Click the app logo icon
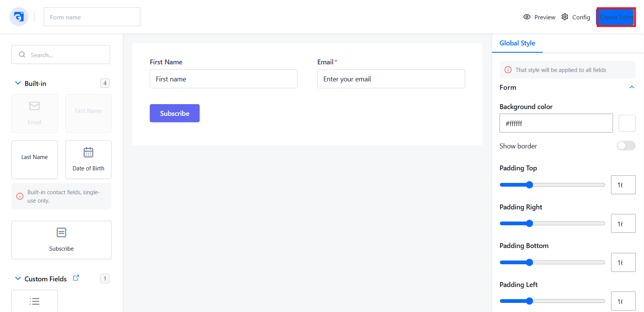 pos(19,17)
